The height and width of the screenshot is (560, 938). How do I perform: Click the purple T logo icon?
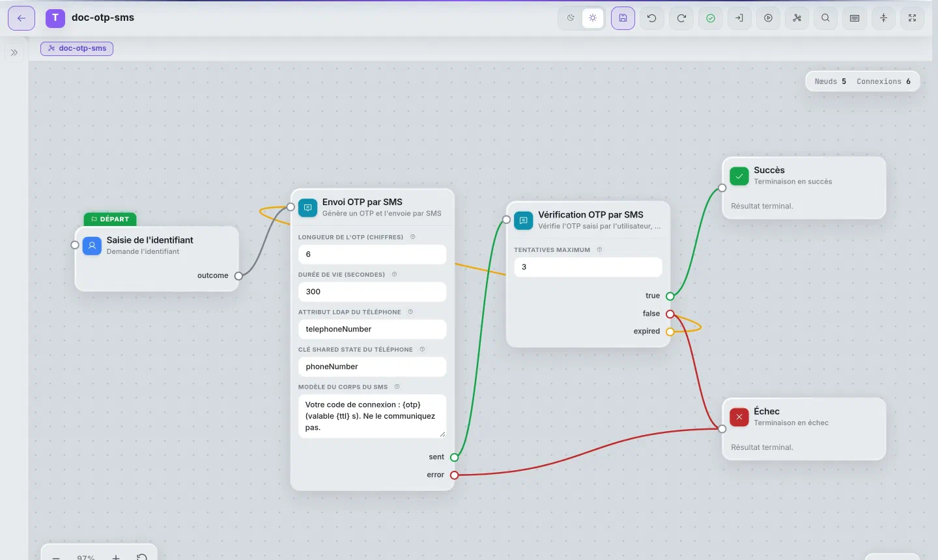pyautogui.click(x=55, y=18)
